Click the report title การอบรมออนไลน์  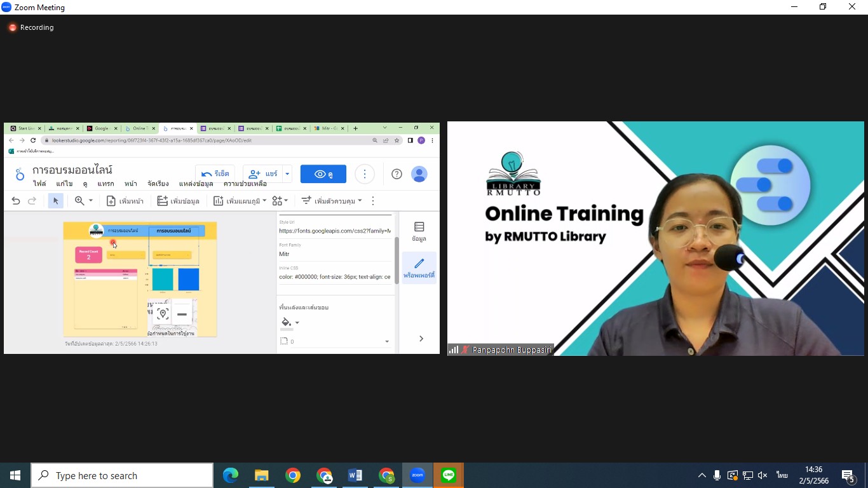tap(72, 170)
